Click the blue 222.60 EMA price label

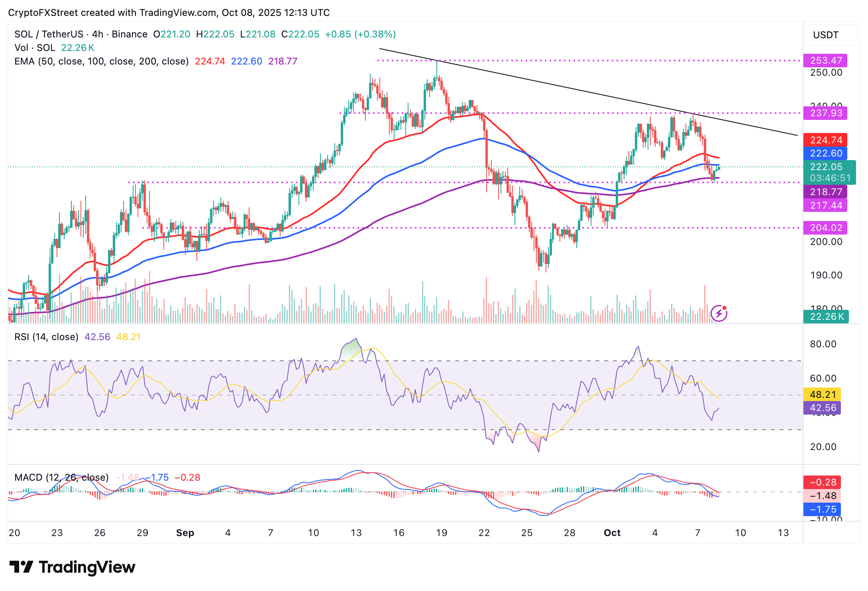click(x=825, y=153)
